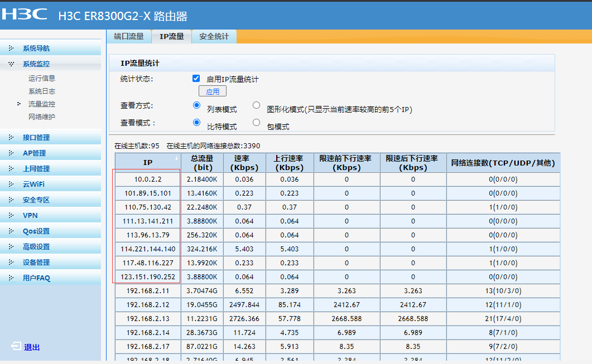Viewport: 592px width, 364px height.
Task: Open 运行信息 under system monitoring
Action: point(42,78)
